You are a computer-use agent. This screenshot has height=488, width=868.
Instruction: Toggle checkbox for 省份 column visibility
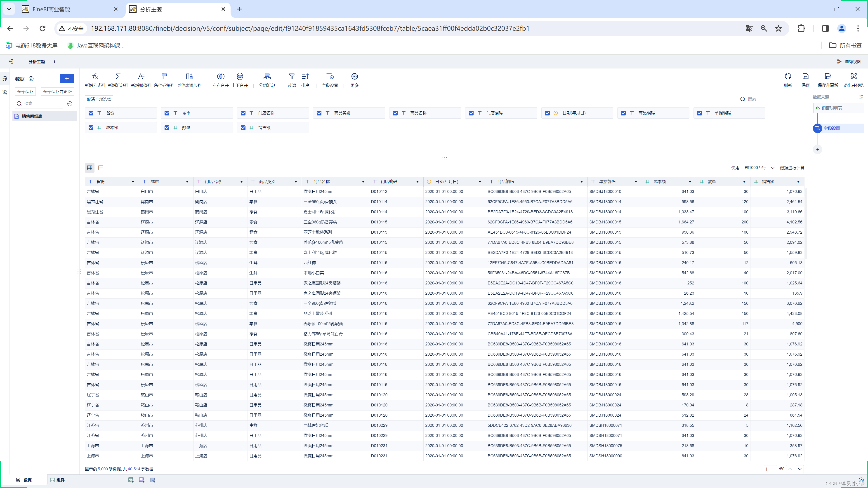pos(91,113)
